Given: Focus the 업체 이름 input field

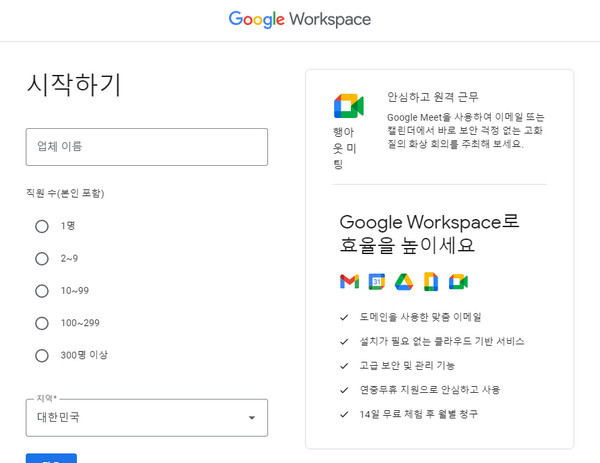Looking at the screenshot, I should 147,147.
